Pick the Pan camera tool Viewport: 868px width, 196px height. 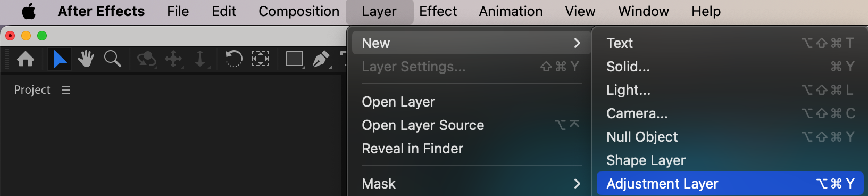173,59
